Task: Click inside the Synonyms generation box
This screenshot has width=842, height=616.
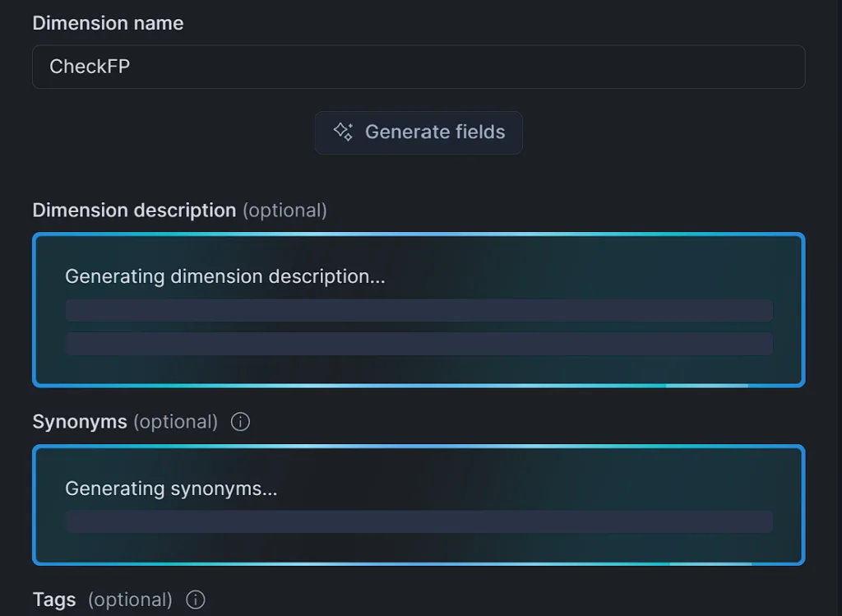Action: [419, 505]
